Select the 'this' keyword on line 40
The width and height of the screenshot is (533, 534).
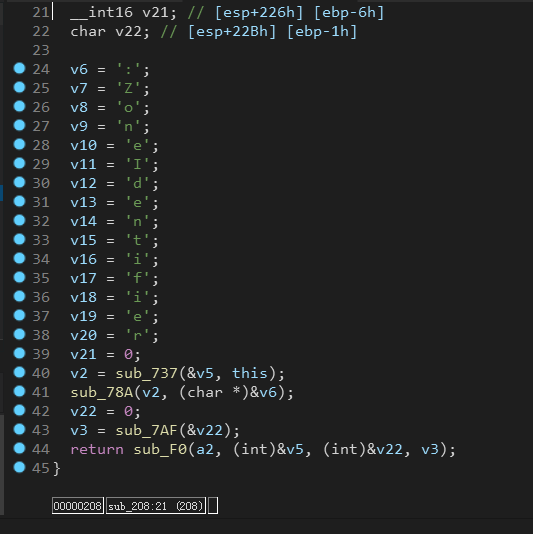click(250, 373)
